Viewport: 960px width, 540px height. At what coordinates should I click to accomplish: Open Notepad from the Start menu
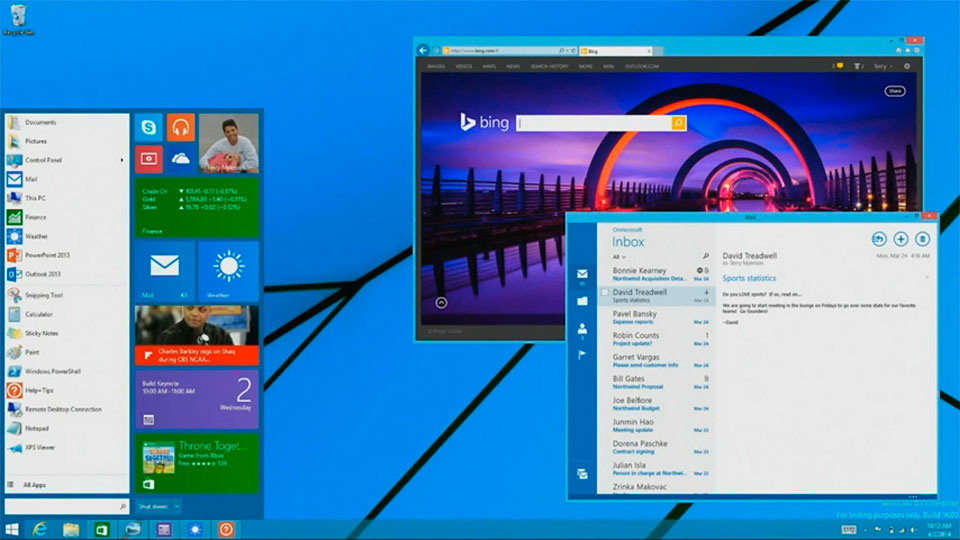[x=67, y=429]
